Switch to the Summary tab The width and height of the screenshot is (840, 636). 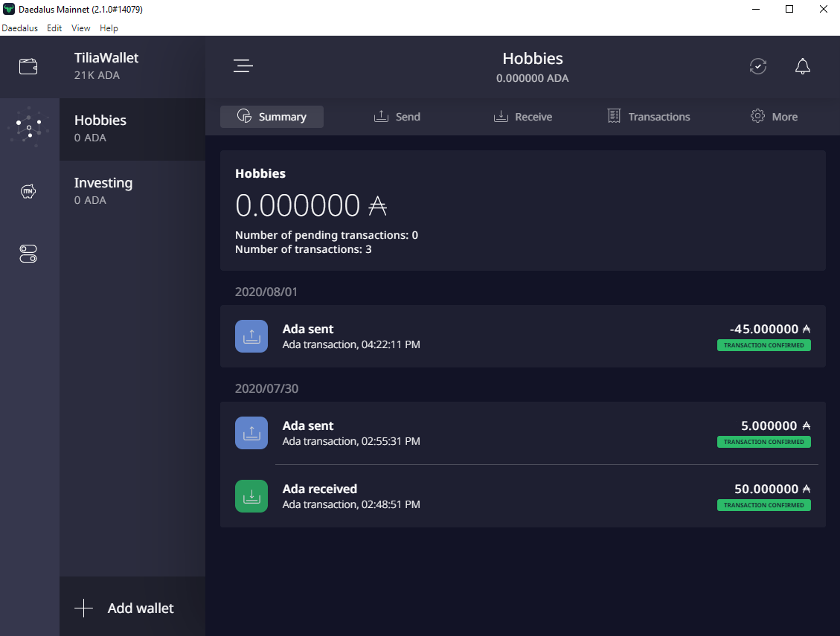tap(272, 117)
